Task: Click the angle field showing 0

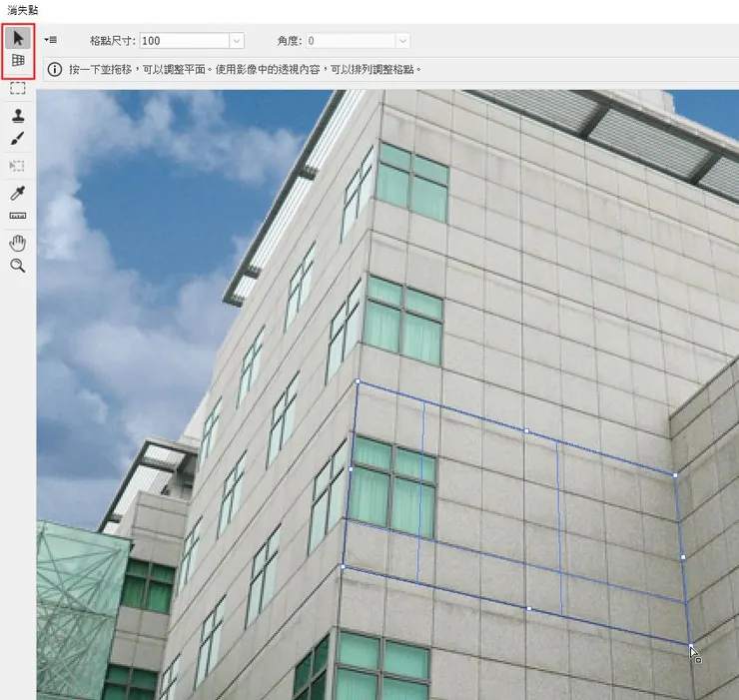Action: pyautogui.click(x=351, y=41)
